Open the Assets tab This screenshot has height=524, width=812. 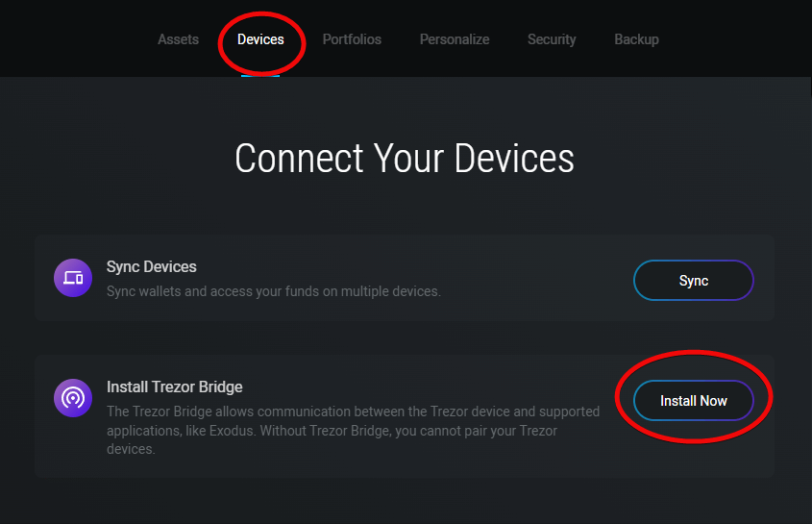[x=178, y=39]
